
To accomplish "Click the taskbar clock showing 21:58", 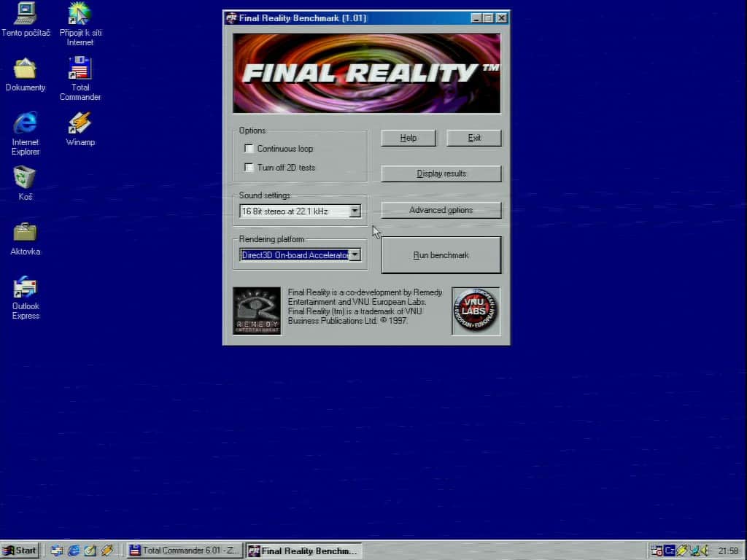I will pos(727,551).
